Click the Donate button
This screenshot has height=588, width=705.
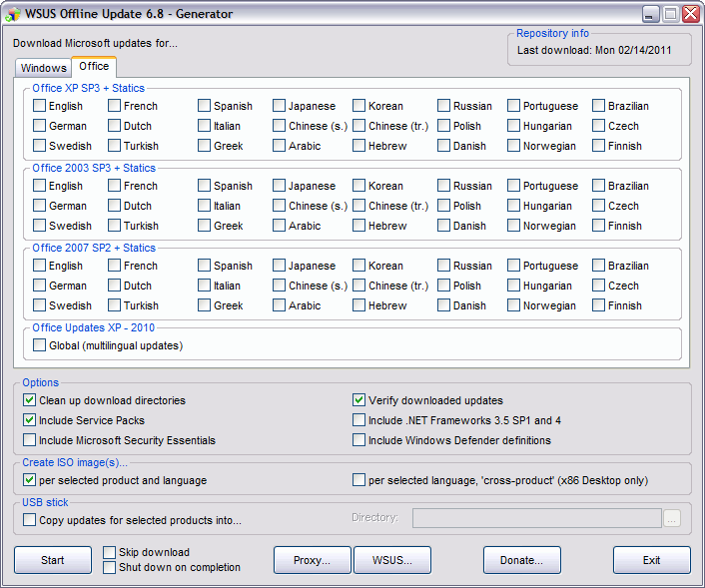pyautogui.click(x=522, y=560)
